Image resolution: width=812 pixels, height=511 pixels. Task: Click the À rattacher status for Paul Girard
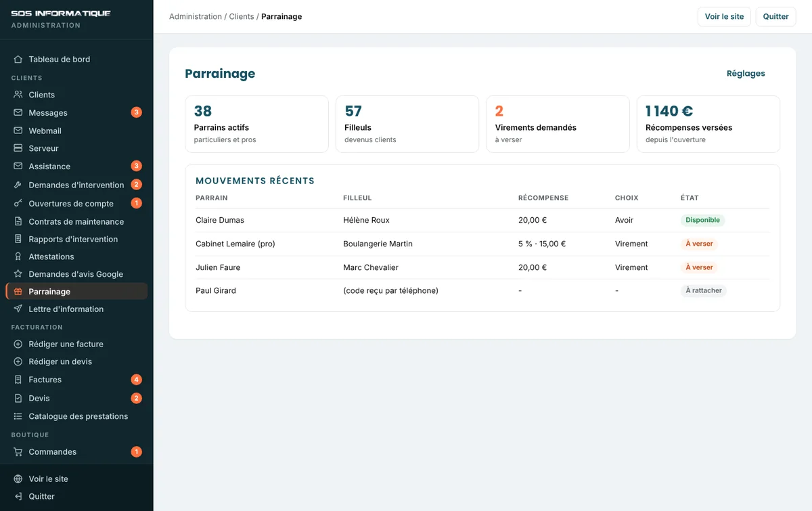point(704,290)
